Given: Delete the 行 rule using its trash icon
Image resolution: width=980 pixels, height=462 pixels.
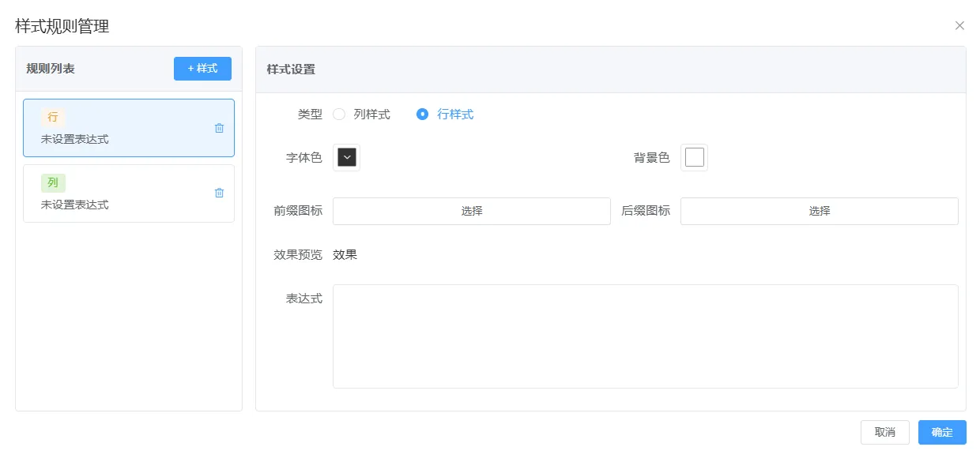Looking at the screenshot, I should 220,128.
